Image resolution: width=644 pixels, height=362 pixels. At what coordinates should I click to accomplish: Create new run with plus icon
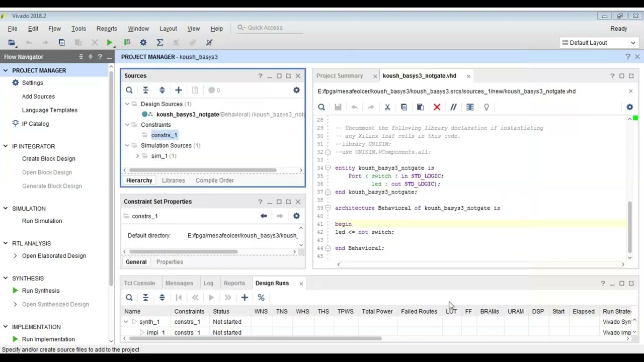click(245, 298)
